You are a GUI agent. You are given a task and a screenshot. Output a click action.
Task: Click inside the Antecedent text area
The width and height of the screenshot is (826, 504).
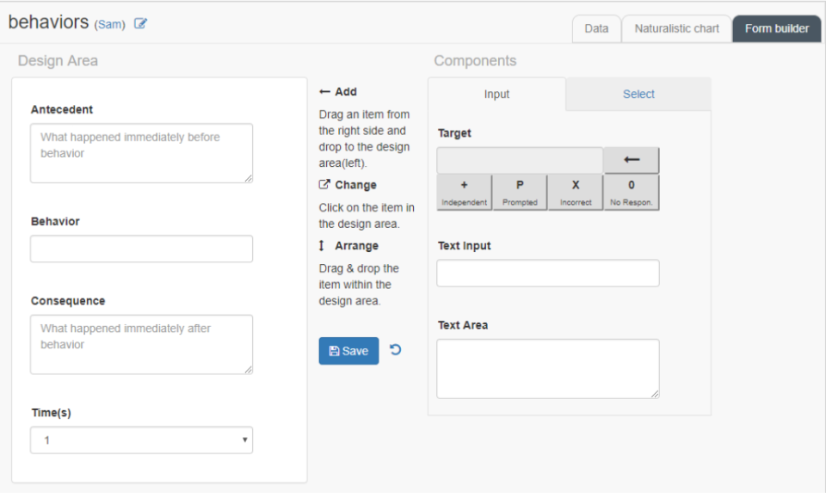(x=140, y=153)
